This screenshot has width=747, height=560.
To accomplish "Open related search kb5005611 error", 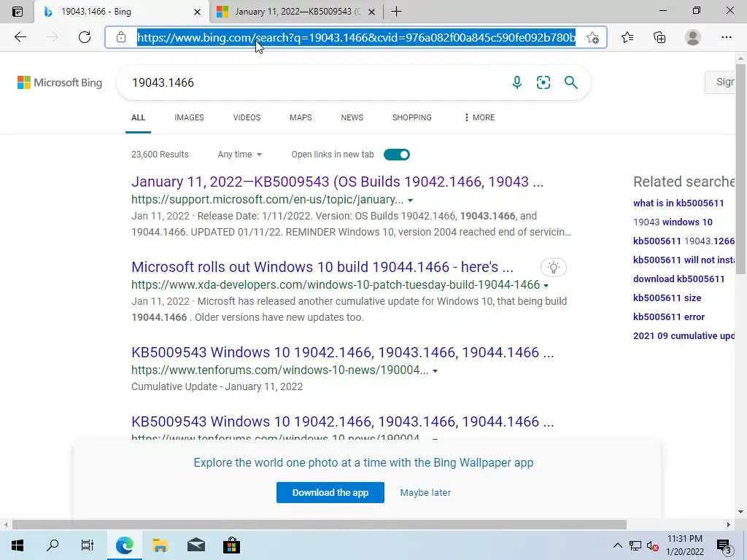I will 669,317.
